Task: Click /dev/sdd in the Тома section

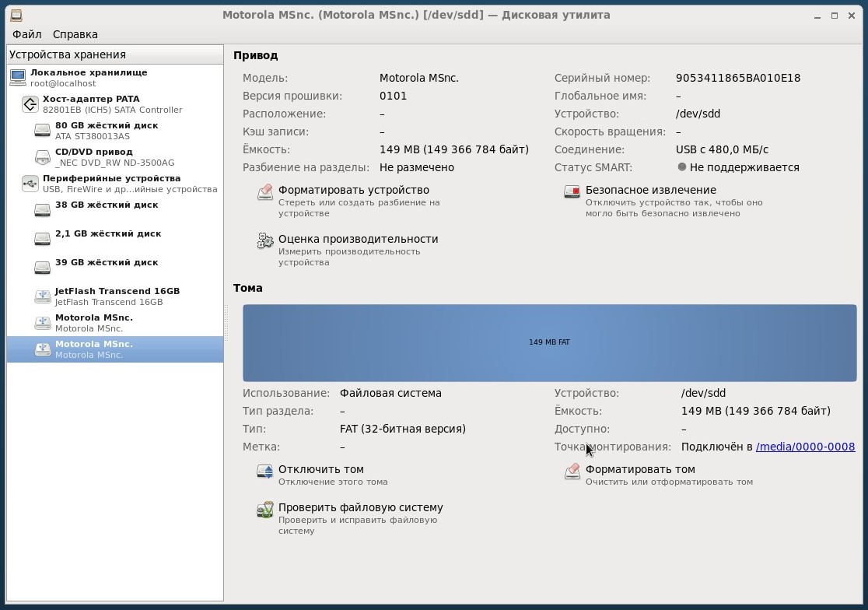Action: tap(704, 393)
